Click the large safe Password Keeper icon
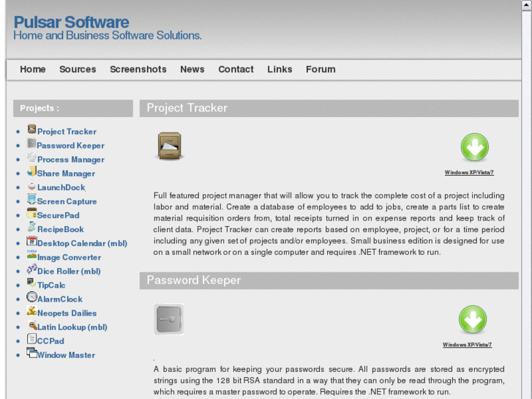532x399 pixels. pyautogui.click(x=168, y=319)
